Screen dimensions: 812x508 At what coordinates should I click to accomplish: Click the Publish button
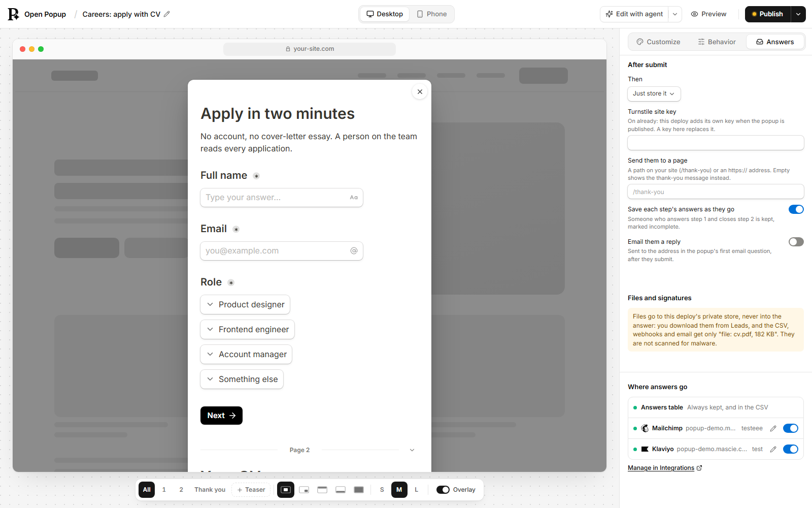coord(768,14)
